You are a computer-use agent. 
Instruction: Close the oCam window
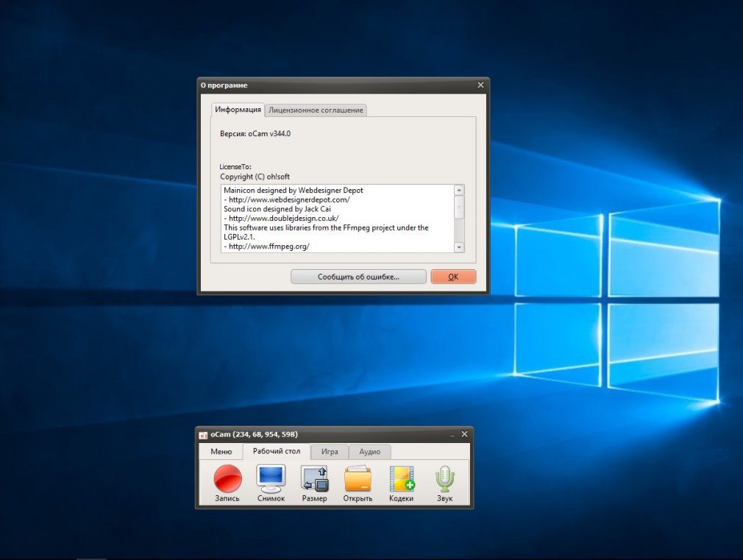464,434
